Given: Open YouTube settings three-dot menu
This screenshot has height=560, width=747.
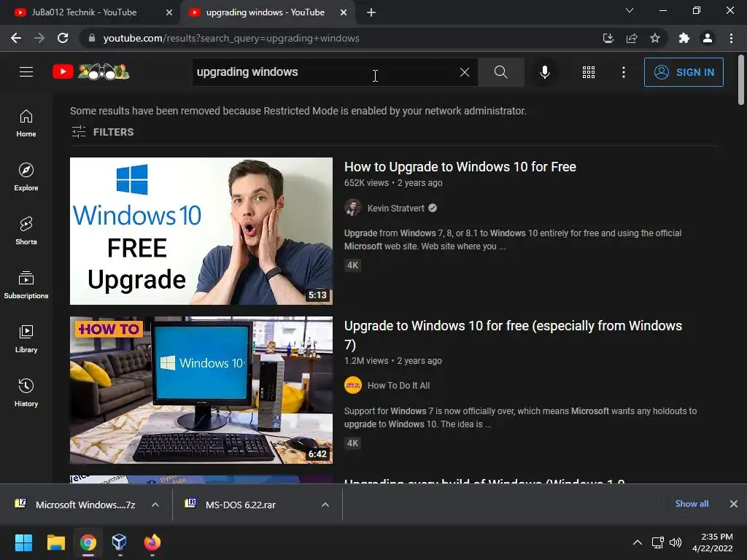Looking at the screenshot, I should [623, 72].
